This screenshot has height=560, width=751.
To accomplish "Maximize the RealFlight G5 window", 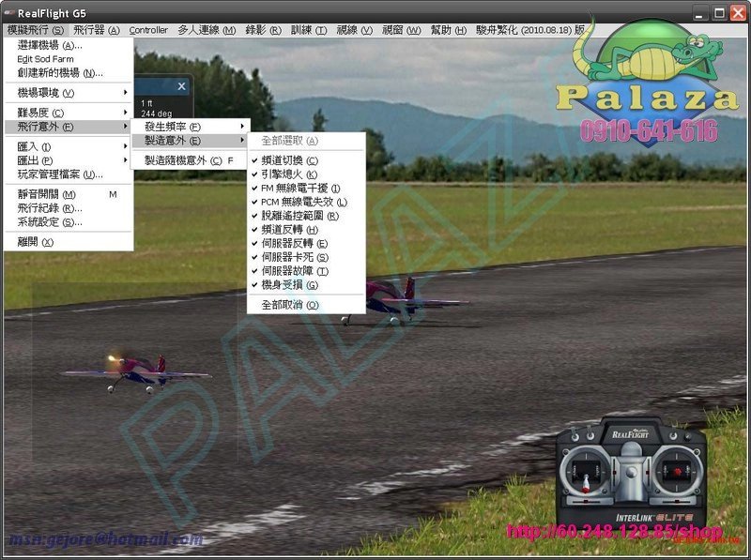I will (719, 13).
